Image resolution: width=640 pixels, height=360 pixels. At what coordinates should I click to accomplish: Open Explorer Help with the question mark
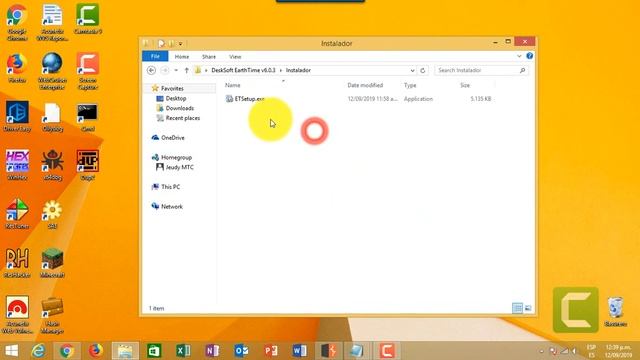tap(529, 56)
